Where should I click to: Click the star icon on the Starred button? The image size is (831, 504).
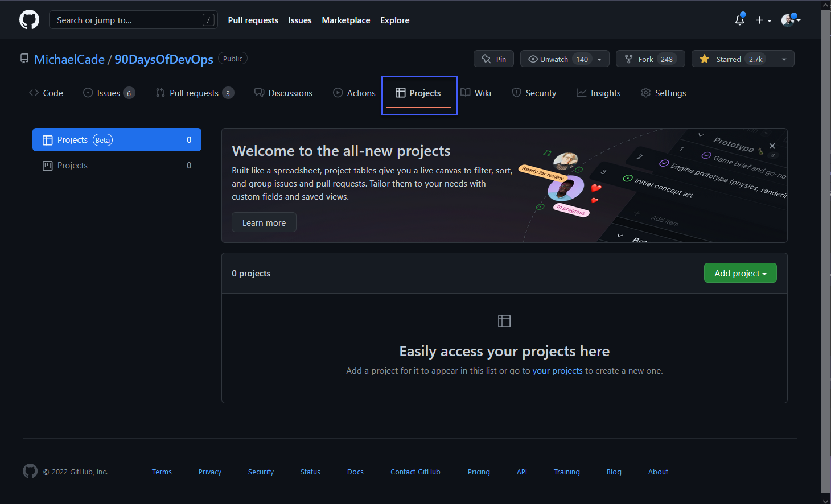coord(705,58)
